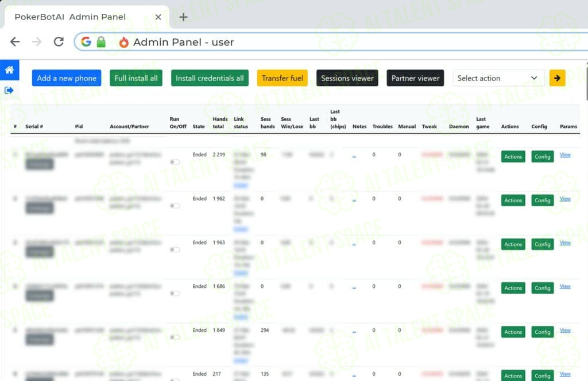Click Install credentials all button
Image resolution: width=588 pixels, height=381 pixels.
[210, 78]
